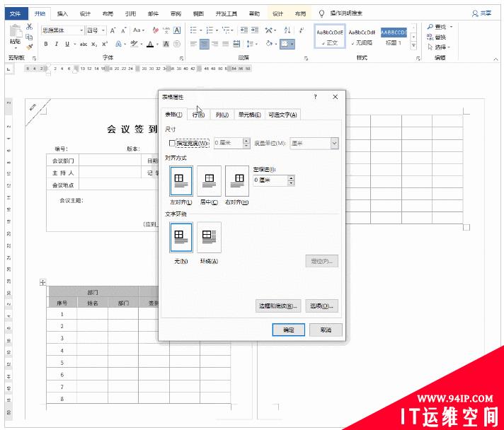Choose the 'Around' (环绕) text wrapping icon

(209, 237)
